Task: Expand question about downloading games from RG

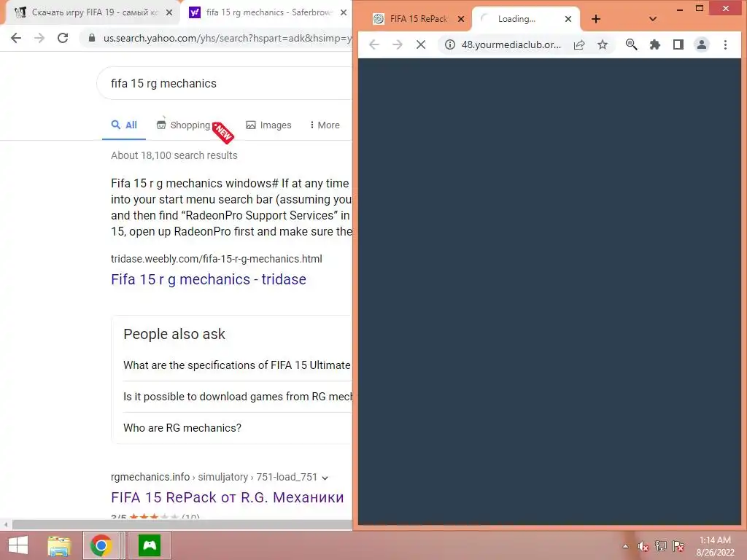Action: (237, 397)
